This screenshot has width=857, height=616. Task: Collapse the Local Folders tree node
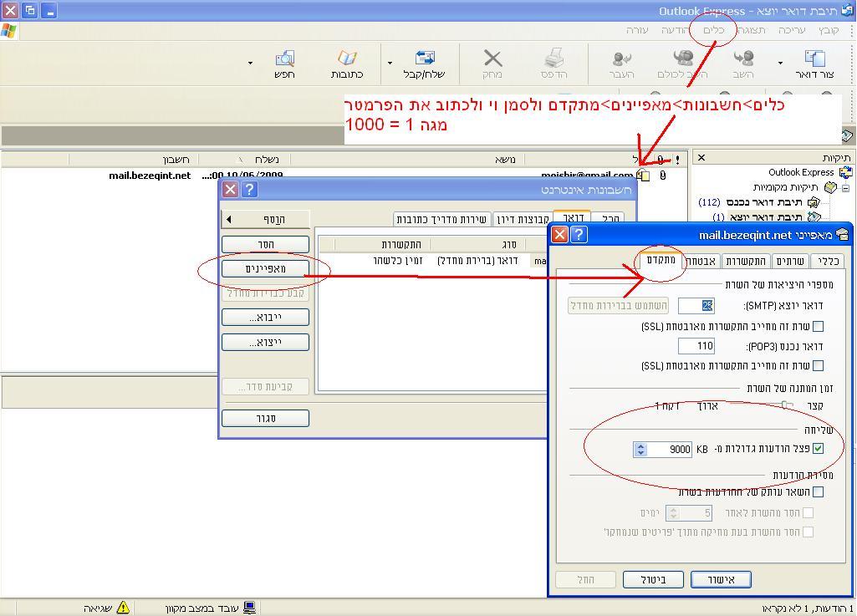[845, 188]
